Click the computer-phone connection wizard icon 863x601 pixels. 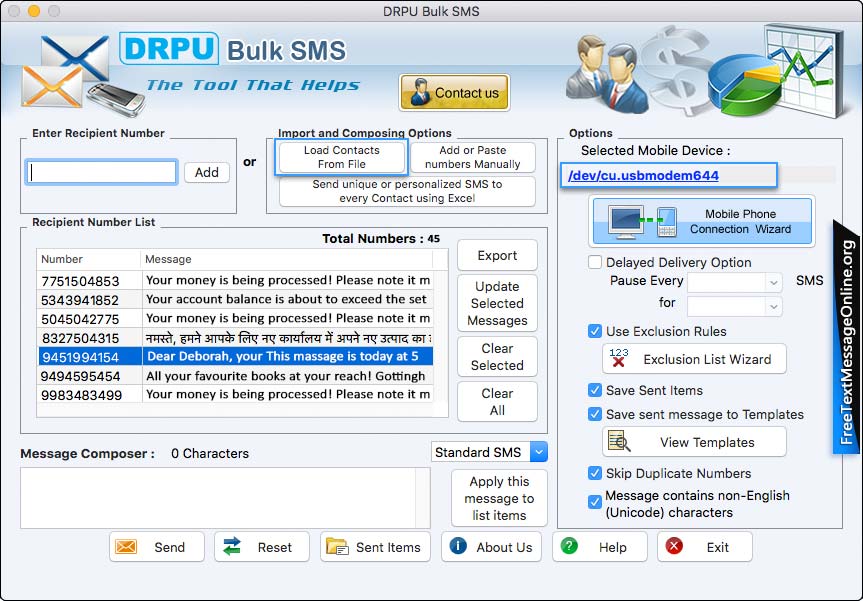[642, 221]
